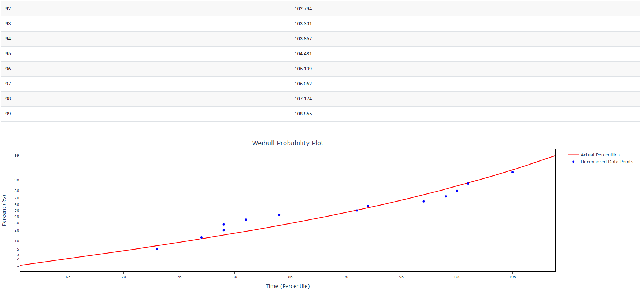Screen dimensions: 644x292
Task: Select the data point at time 84
Action: coord(279,215)
